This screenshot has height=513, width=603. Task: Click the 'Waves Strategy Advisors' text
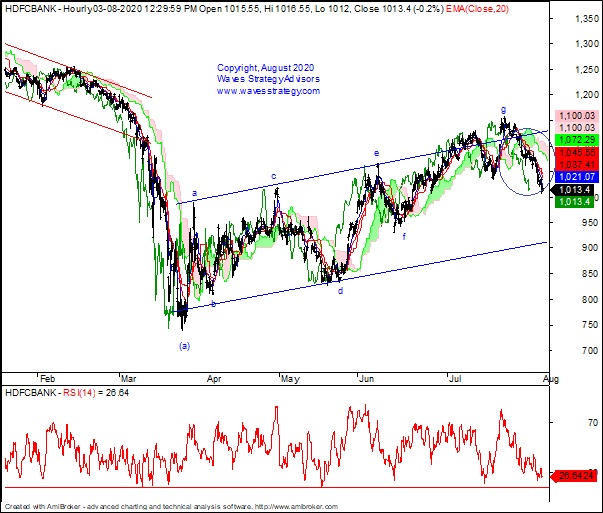(x=268, y=79)
